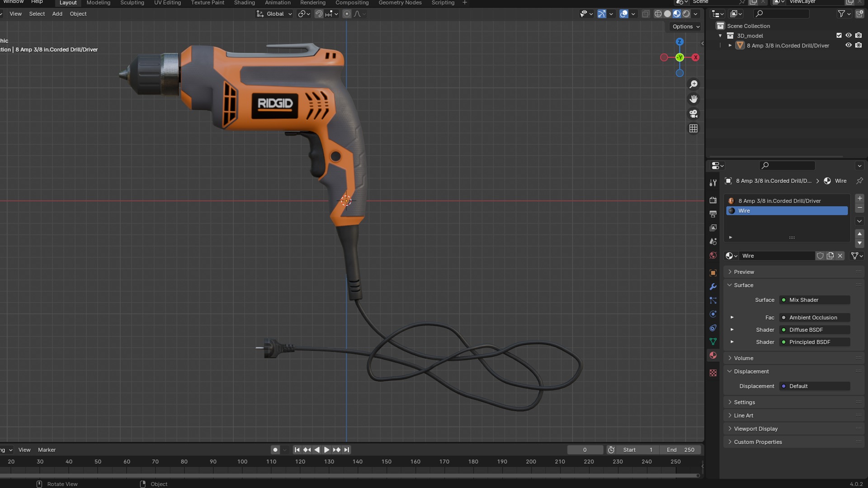Open snapping options dropdown

tap(331, 14)
